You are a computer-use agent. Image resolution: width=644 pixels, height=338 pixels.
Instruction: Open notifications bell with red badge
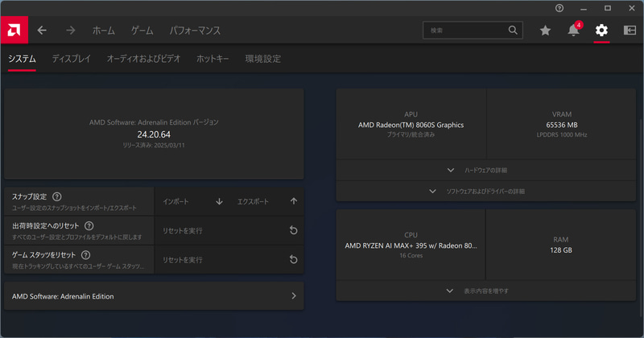[x=573, y=30]
